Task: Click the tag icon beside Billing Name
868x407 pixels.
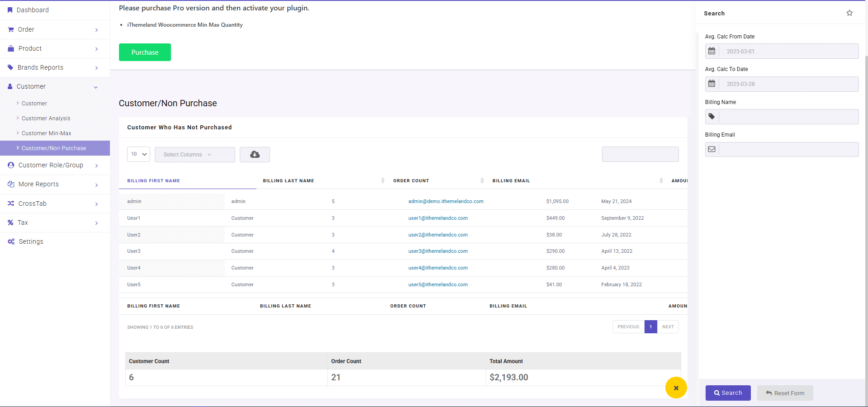Action: point(712,117)
